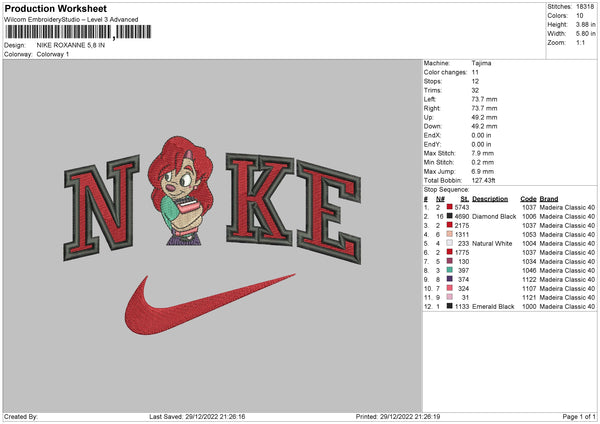Viewport: 600px width, 424px height.
Task: Click the coral pink swatch, code 1107
Action: pos(450,288)
